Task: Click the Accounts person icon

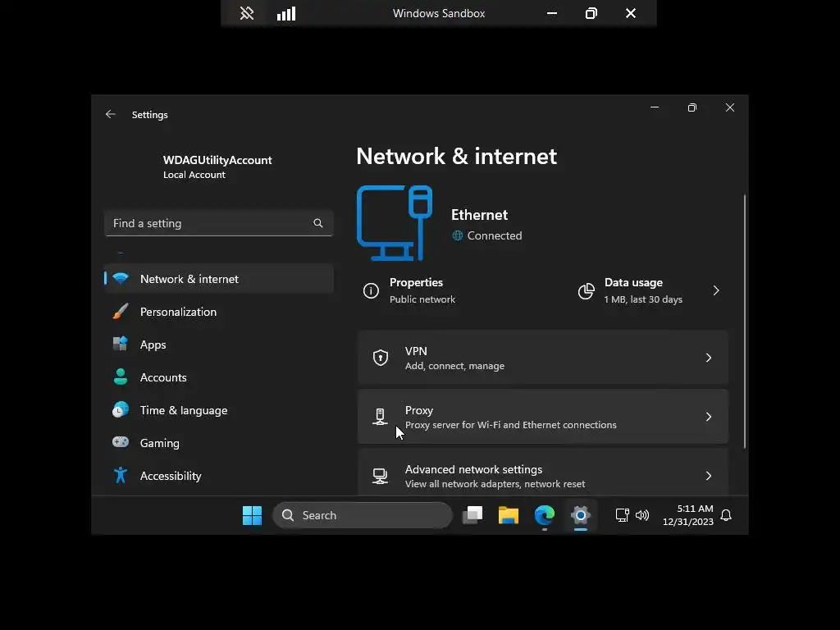Action: point(121,377)
